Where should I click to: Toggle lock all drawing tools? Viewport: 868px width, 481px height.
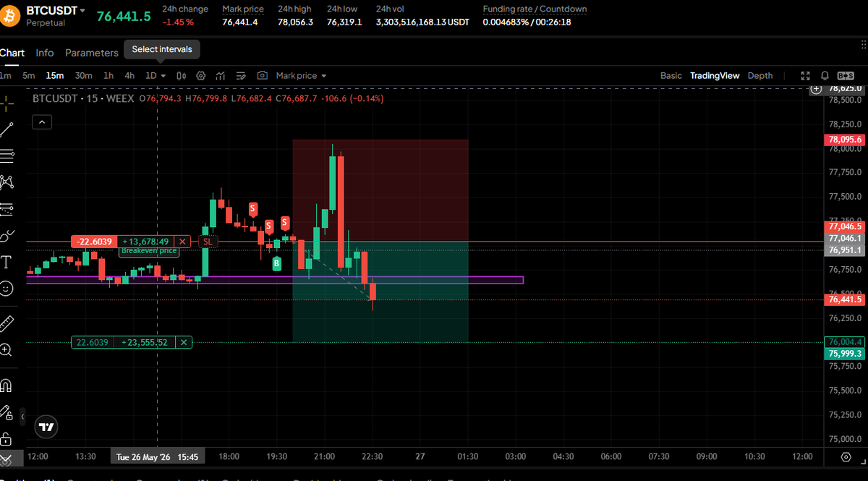6,438
